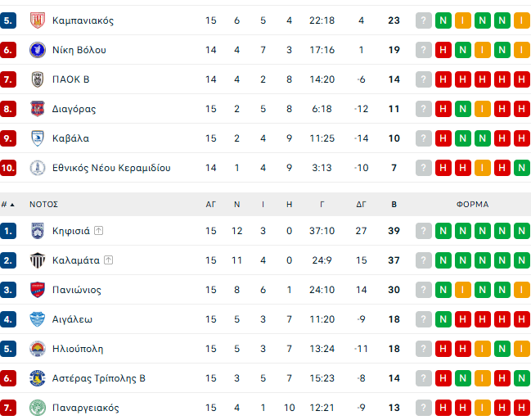Click Πανιώνιος's orange 'I' draw form box
The image size is (531, 420).
[463, 290]
